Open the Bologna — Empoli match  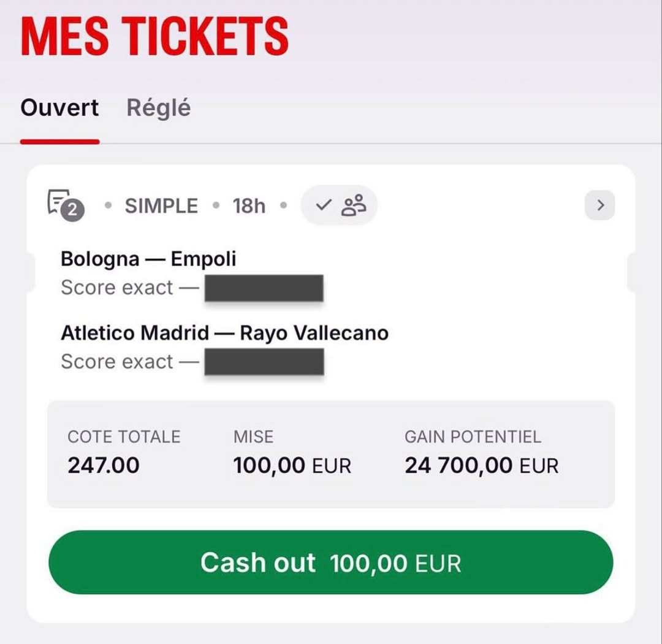(148, 259)
